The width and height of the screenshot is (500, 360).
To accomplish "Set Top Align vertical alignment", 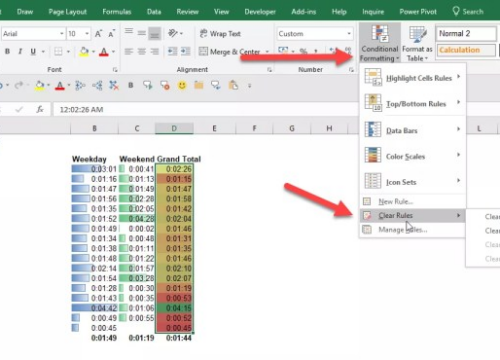I will 129,32.
